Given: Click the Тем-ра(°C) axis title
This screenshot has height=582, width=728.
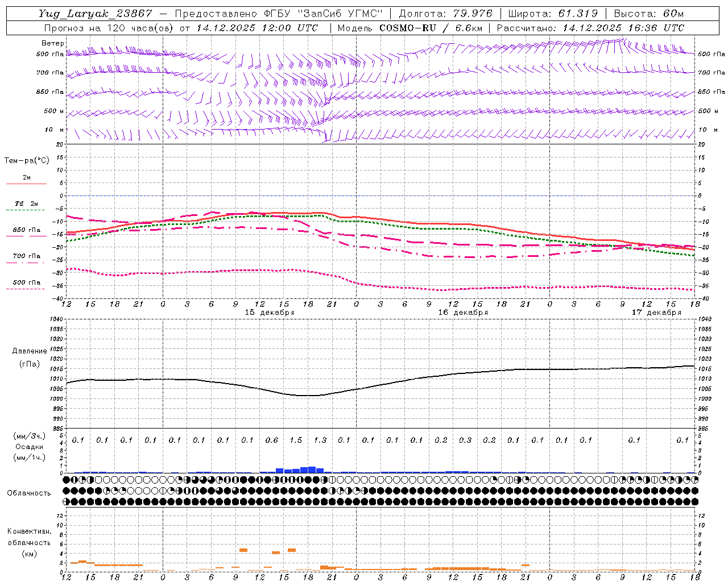Looking at the screenshot, I should [x=27, y=161].
